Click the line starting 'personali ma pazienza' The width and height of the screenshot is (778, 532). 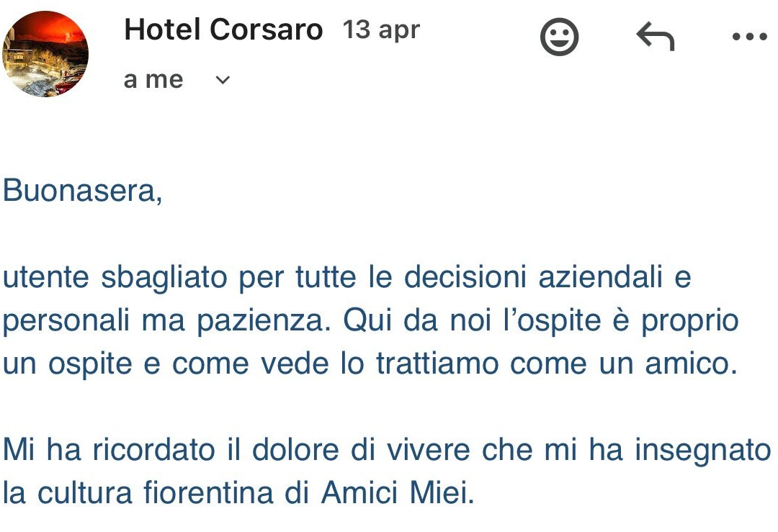[x=370, y=321]
